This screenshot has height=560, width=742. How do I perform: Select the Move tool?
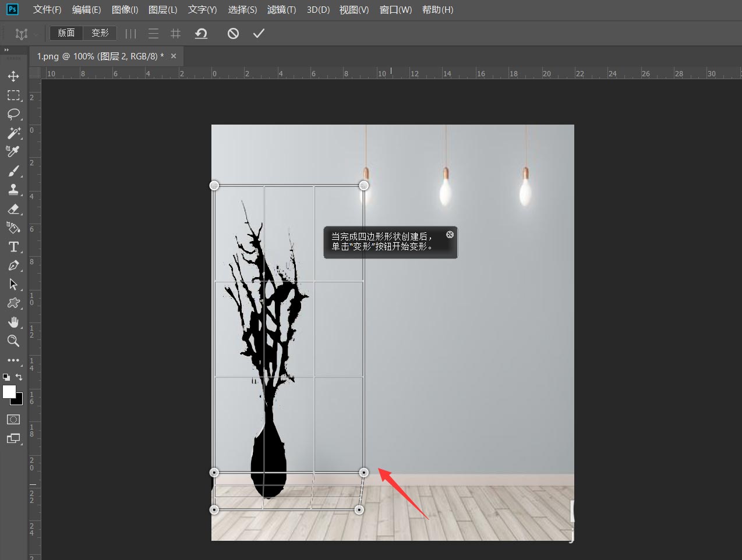(x=13, y=76)
